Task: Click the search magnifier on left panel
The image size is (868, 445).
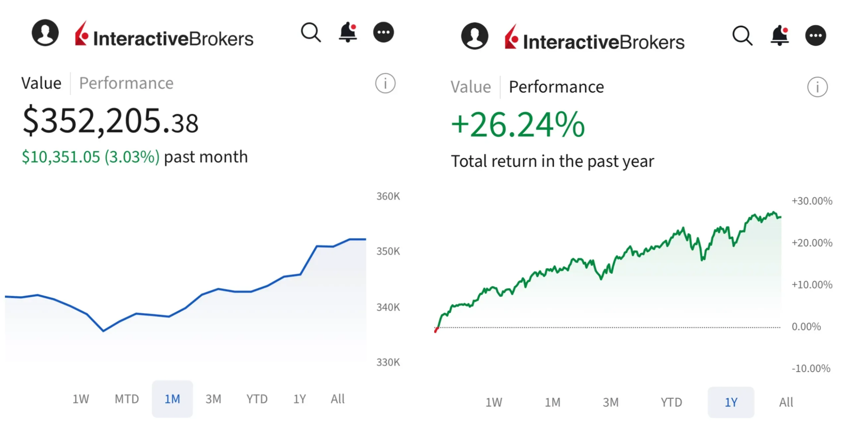Action: point(311,33)
